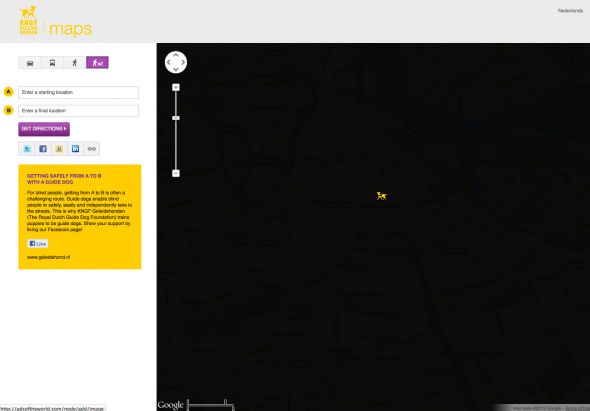Image resolution: width=590 pixels, height=411 pixels.
Task: Select the walking travel mode
Action: [75, 62]
